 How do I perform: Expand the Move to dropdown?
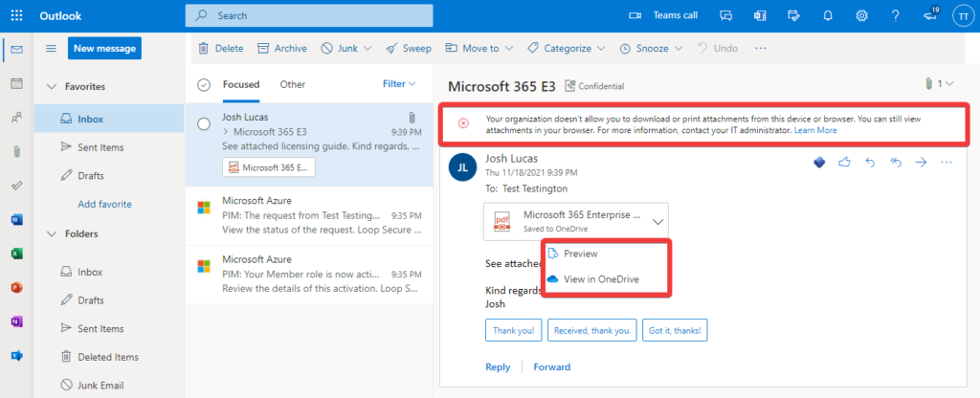click(x=509, y=48)
